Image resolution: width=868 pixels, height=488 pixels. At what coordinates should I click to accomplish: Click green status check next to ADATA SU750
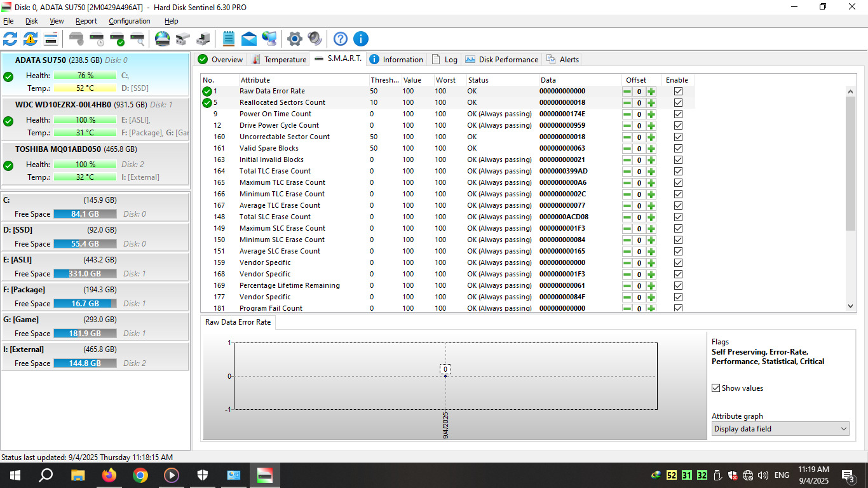pos(8,77)
